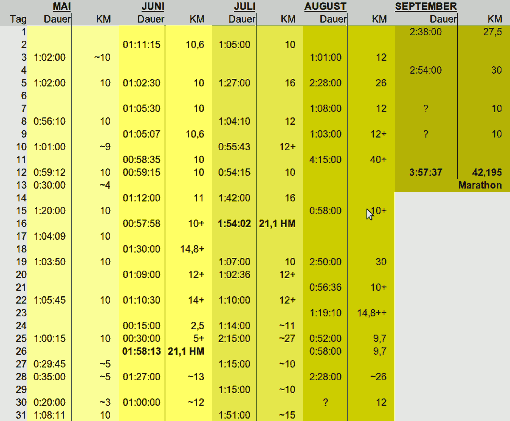This screenshot has height=421, width=510.
Task: Select the SEPTEMBER month header
Action: (426, 6)
